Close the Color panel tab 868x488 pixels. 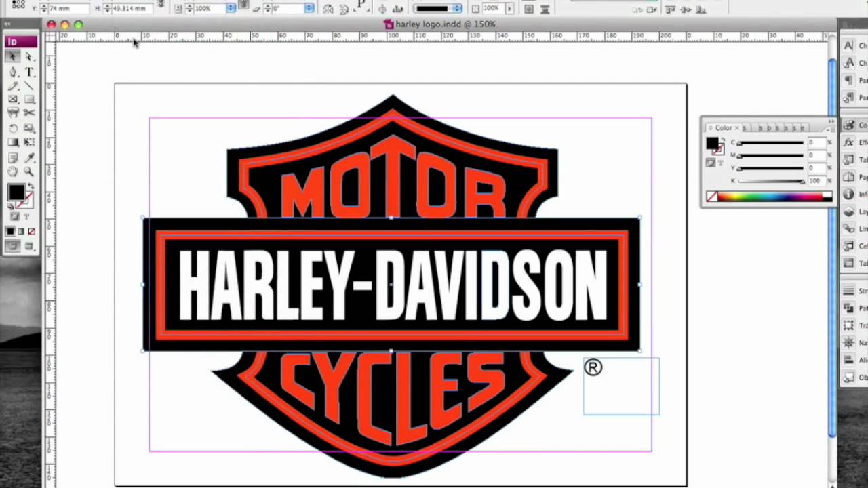[737, 127]
